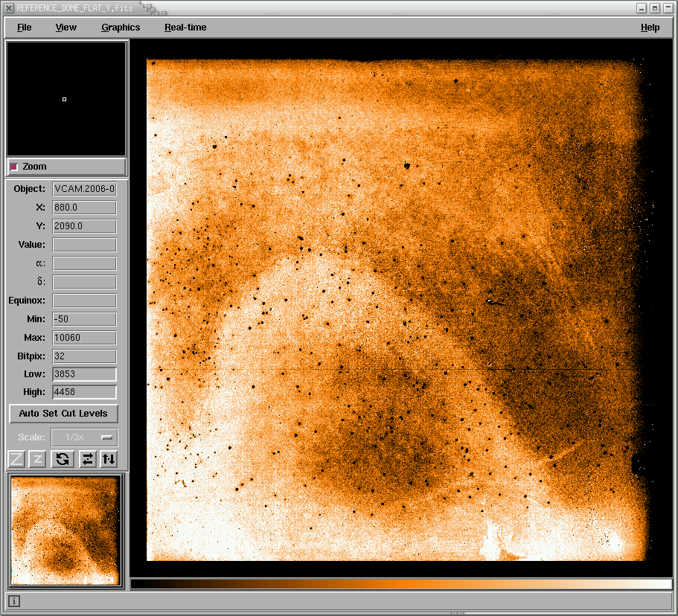Click the window menu X icon in titlebar
The height and width of the screenshot is (616, 678).
[8, 7]
